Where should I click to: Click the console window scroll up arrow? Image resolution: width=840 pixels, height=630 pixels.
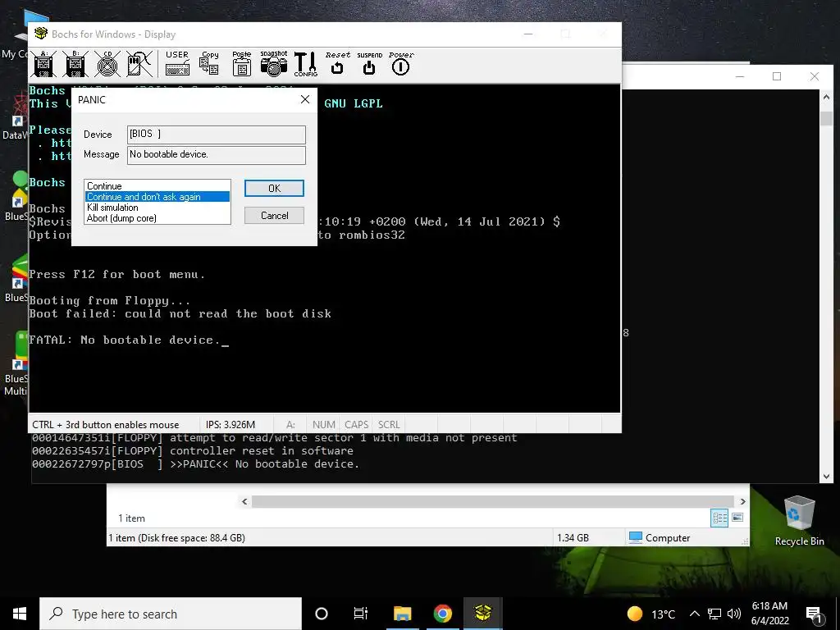tap(826, 98)
